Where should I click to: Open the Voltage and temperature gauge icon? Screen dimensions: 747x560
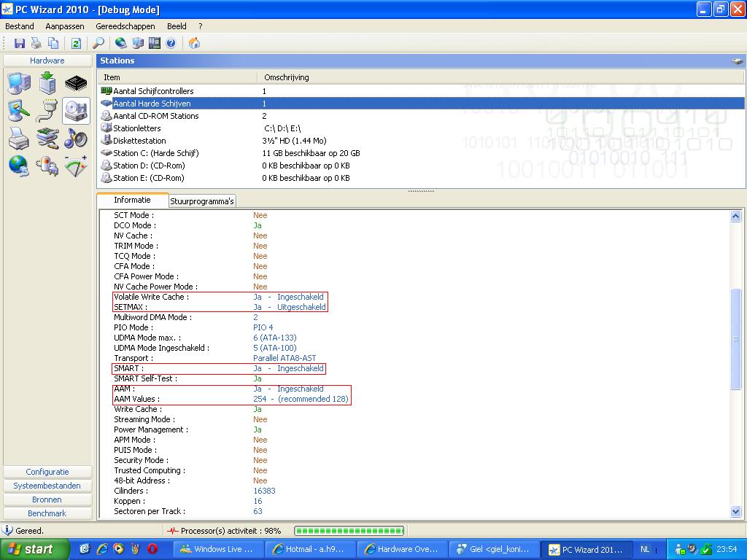76,166
